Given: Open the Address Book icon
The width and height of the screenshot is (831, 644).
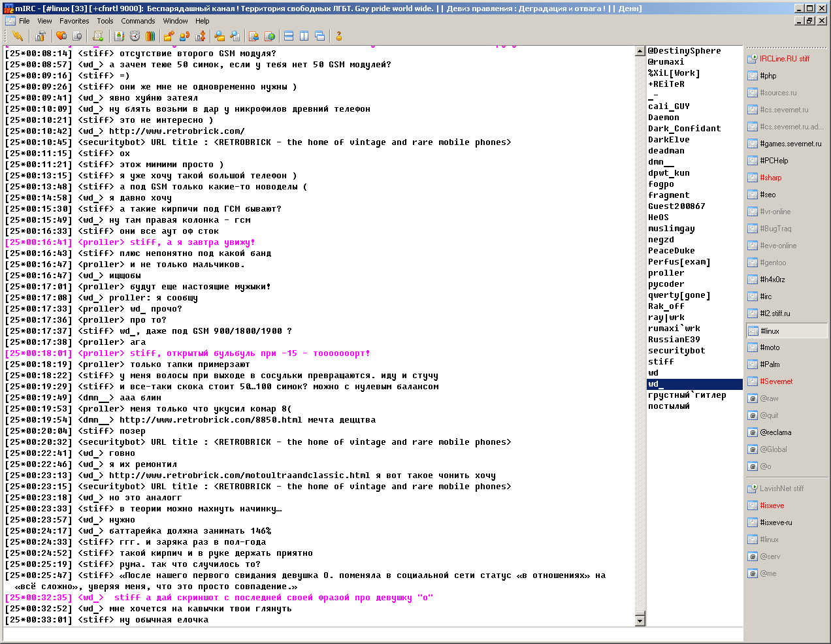Looking at the screenshot, I should 119,36.
